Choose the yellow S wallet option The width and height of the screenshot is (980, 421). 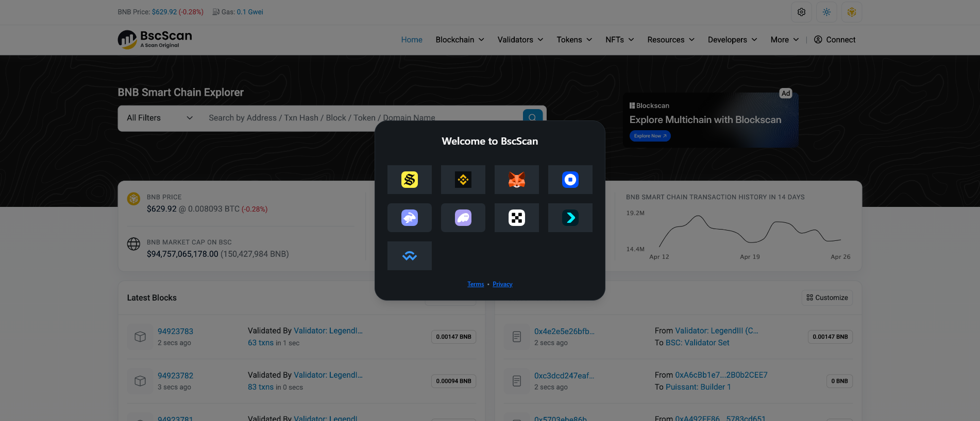(410, 180)
